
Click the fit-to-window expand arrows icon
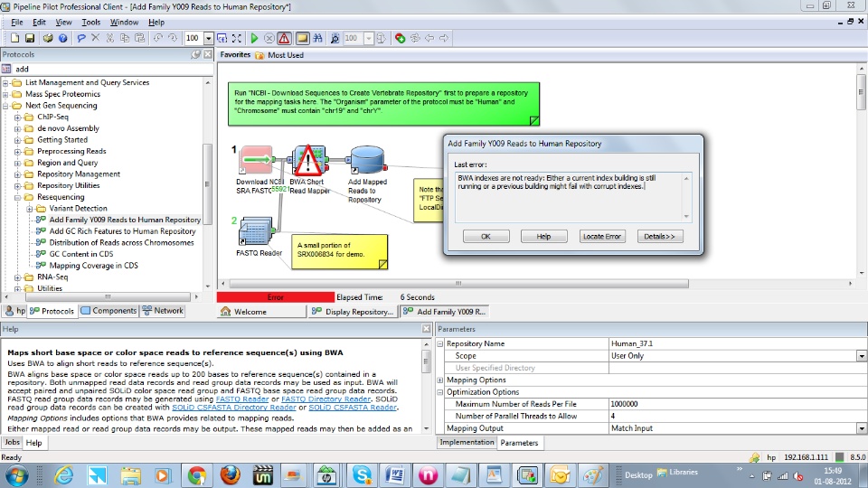pyautogui.click(x=237, y=38)
